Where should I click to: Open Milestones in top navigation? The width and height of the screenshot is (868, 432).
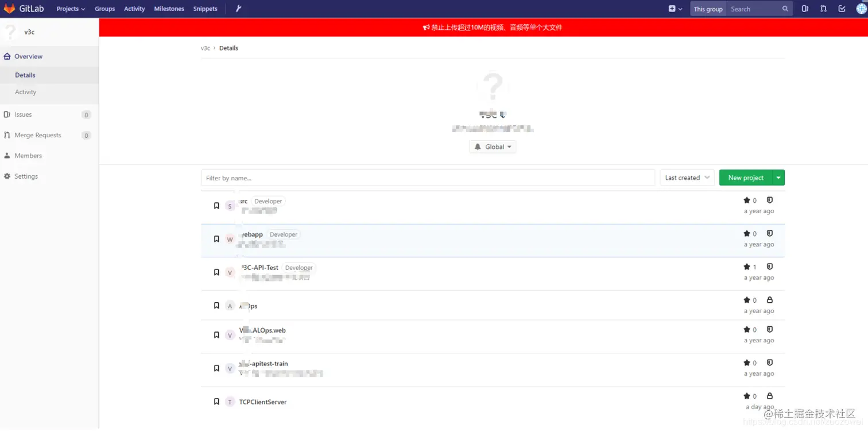[169, 9]
